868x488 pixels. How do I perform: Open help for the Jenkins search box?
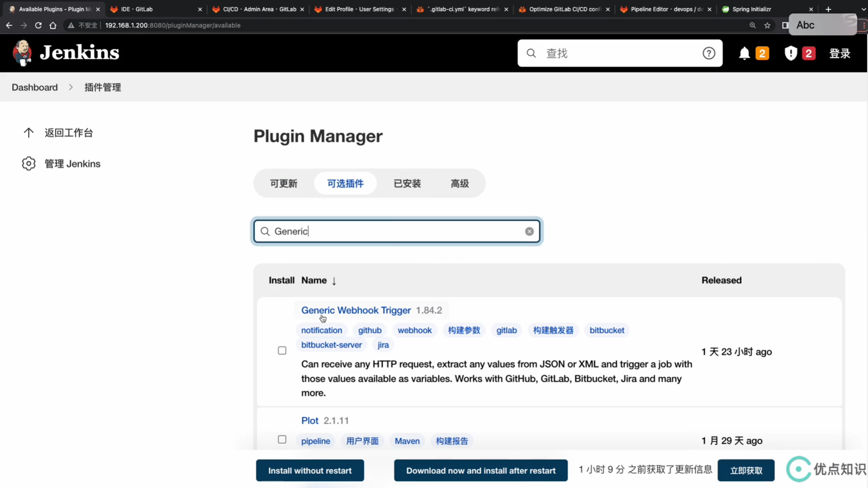[x=709, y=53]
